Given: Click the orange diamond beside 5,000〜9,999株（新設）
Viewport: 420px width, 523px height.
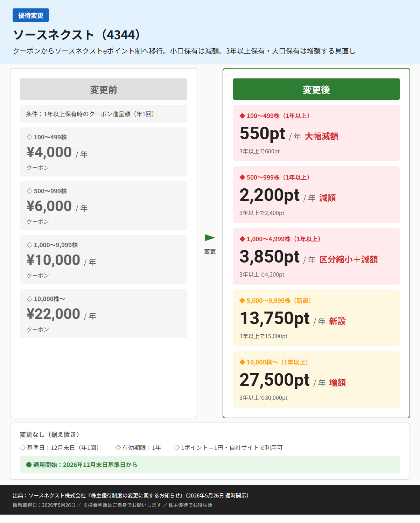Looking at the screenshot, I should [x=242, y=301].
